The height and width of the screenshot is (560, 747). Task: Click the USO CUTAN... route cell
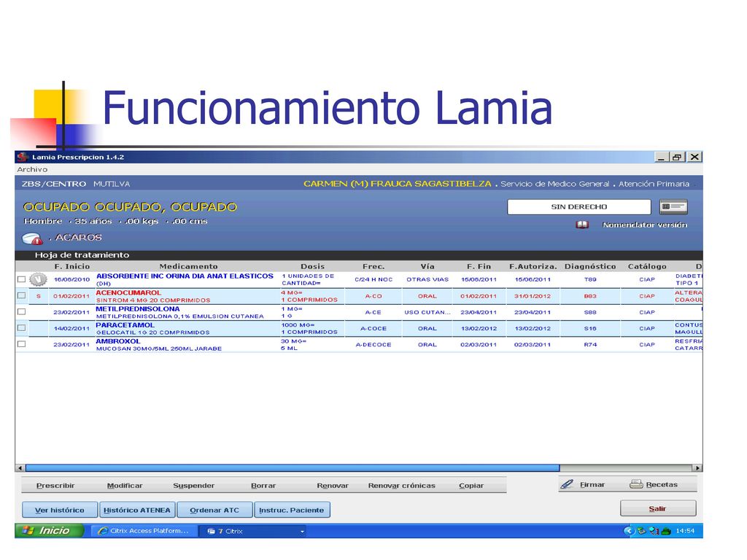[x=427, y=312]
